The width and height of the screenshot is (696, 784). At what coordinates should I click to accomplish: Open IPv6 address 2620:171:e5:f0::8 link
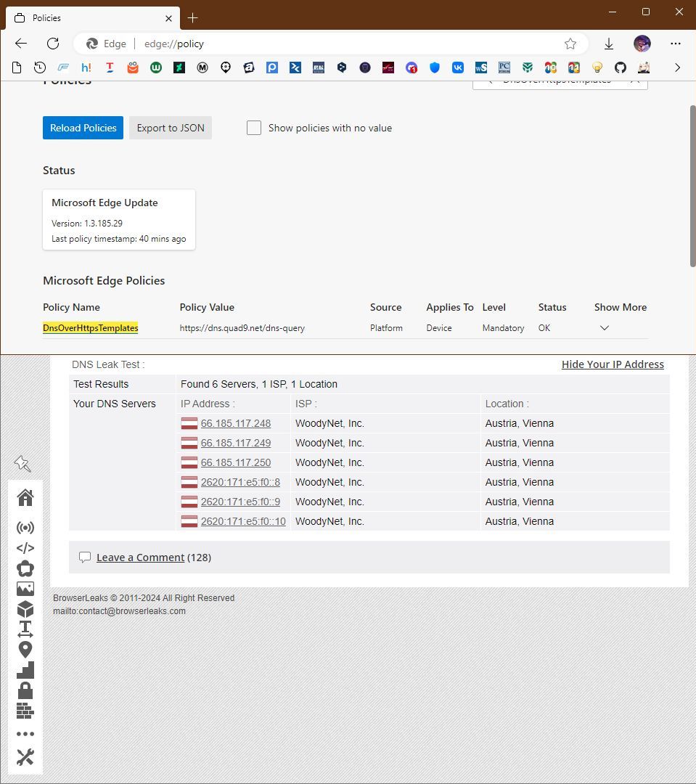tap(240, 482)
